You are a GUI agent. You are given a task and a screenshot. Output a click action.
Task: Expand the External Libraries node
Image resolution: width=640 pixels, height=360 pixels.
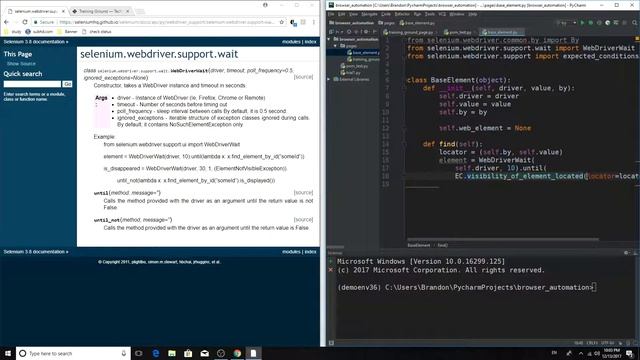329,79
